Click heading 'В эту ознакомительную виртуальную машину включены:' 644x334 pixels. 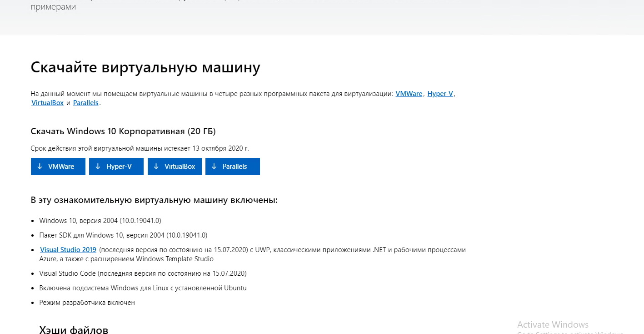(x=154, y=200)
